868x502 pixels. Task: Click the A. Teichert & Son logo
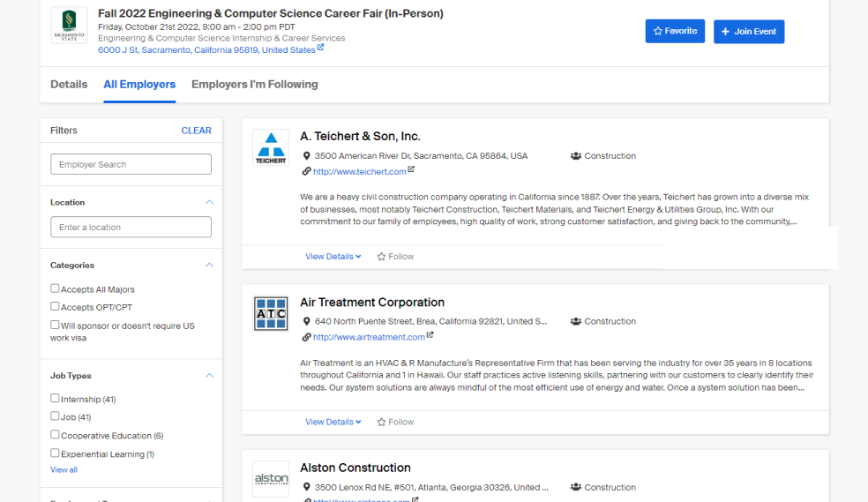271,147
